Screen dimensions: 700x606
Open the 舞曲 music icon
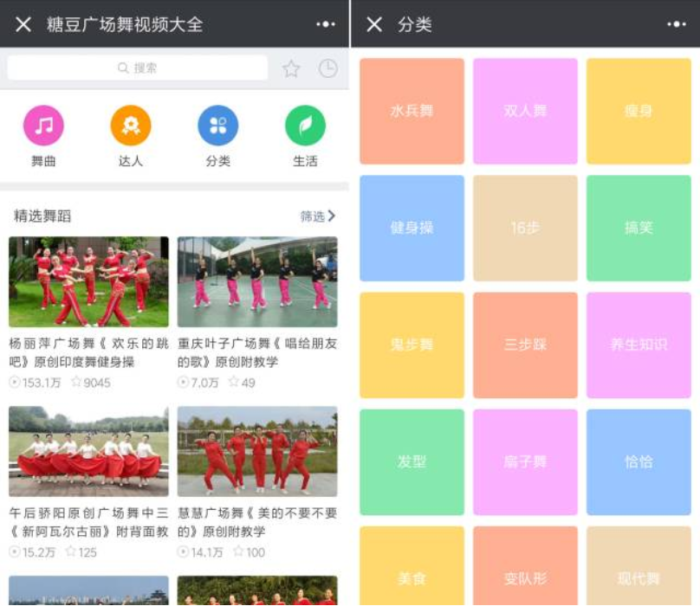click(x=43, y=126)
